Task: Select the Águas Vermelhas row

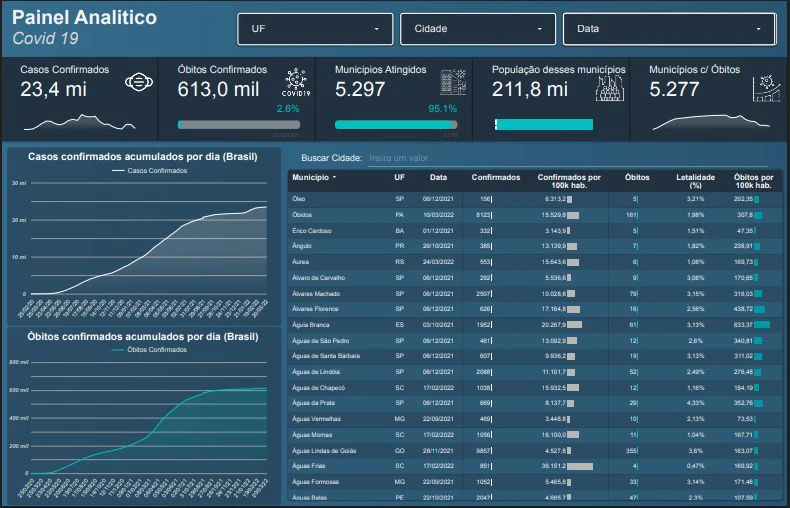Action: pos(535,419)
